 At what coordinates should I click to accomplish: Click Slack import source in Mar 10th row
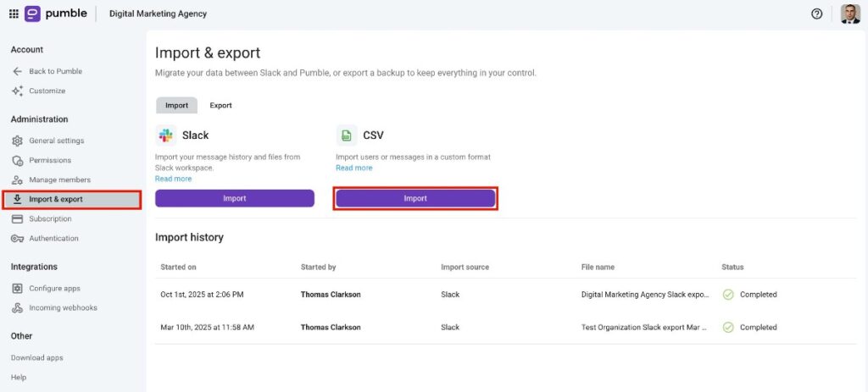pos(450,328)
